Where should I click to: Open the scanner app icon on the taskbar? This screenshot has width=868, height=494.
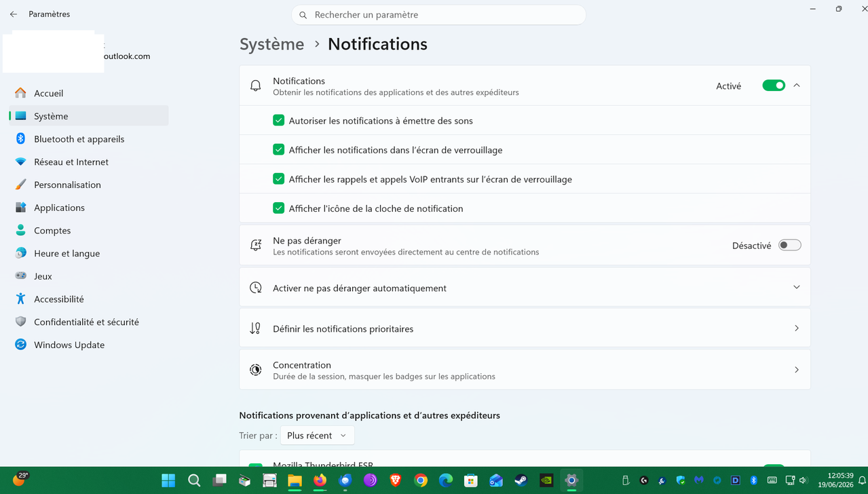[x=244, y=480]
